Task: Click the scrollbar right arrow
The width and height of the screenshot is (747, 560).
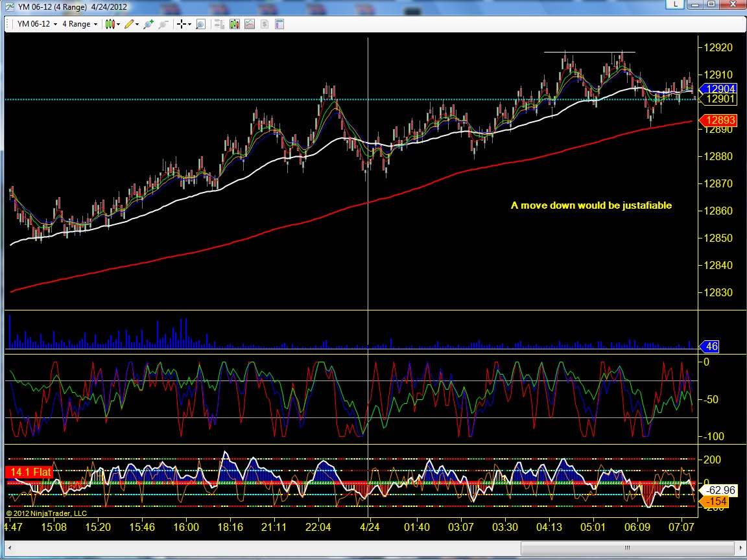Action: [740, 548]
